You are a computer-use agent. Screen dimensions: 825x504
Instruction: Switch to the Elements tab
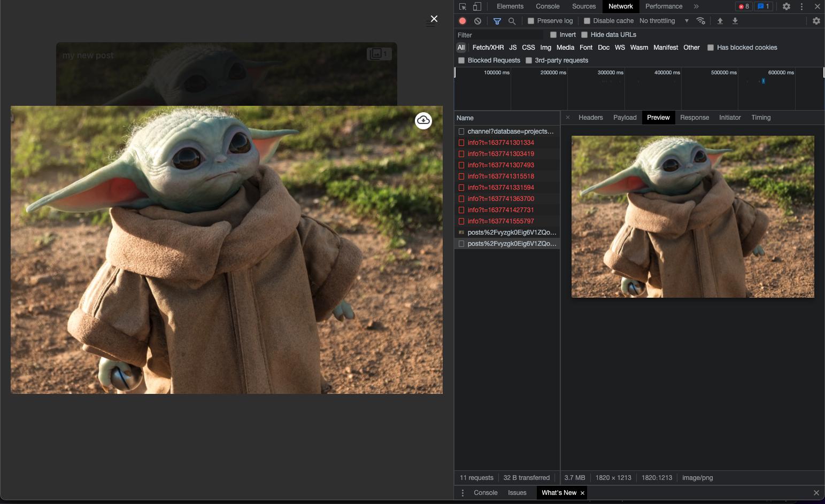510,6
